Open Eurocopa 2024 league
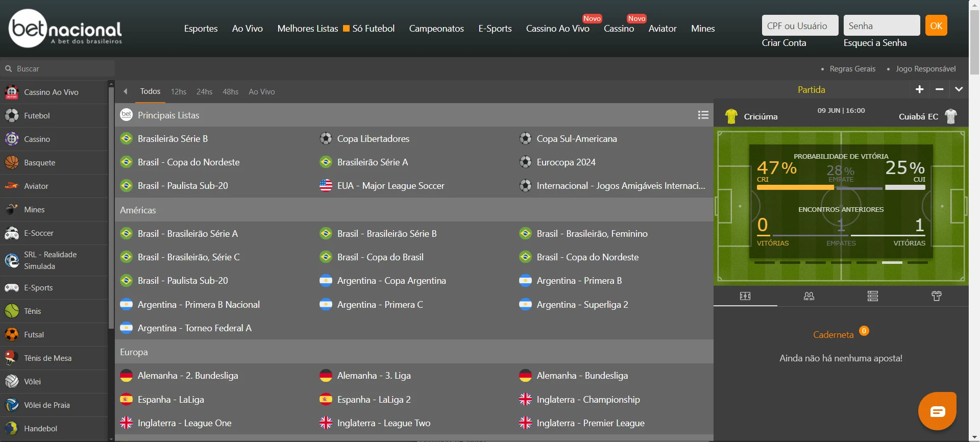 point(566,162)
